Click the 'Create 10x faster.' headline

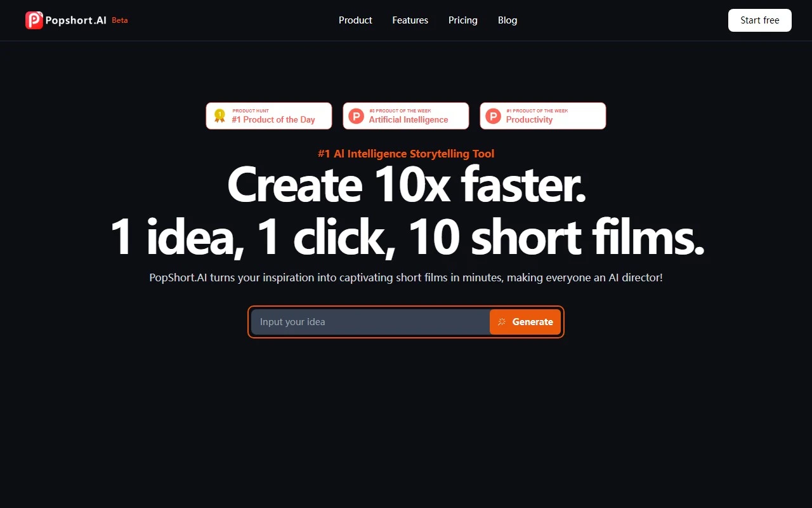click(406, 185)
